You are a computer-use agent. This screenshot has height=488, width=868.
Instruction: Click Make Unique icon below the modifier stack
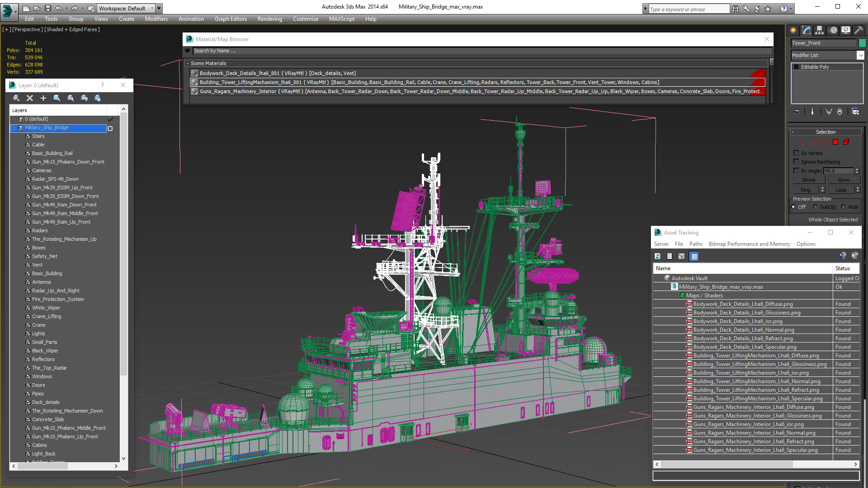829,112
